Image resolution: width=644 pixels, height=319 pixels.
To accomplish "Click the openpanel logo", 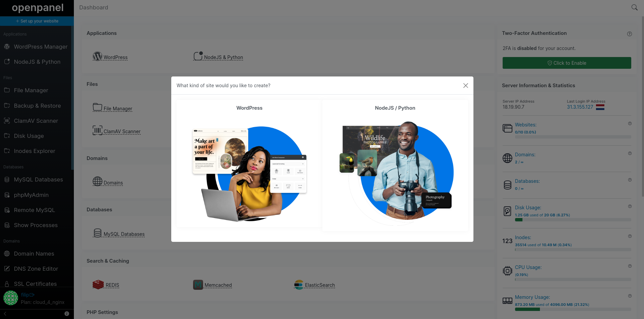I will pos(38,8).
